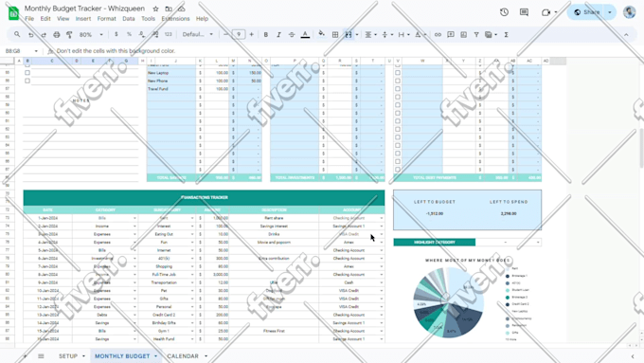Screen dimensions: 644x363
Task: Open account dropdown for Rent share row
Action: [x=381, y=218]
